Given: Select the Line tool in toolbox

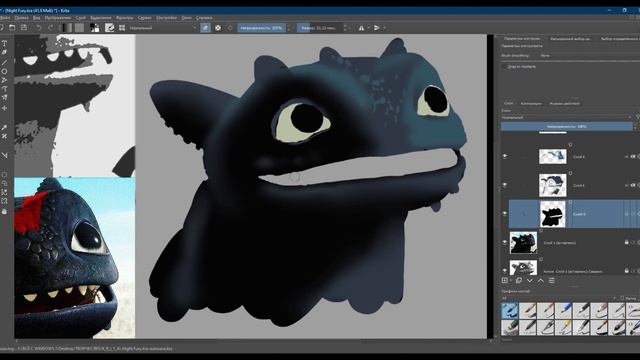Looking at the screenshot, I should [x=4, y=62].
